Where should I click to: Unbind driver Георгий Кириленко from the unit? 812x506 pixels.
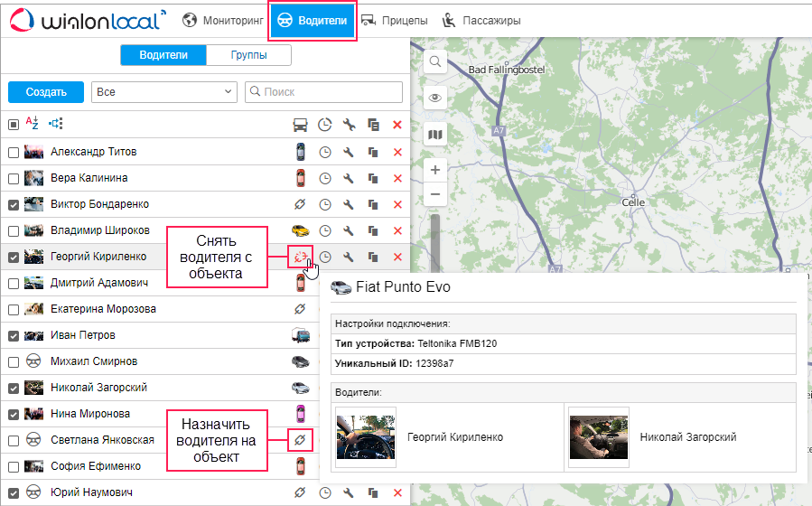click(x=300, y=257)
